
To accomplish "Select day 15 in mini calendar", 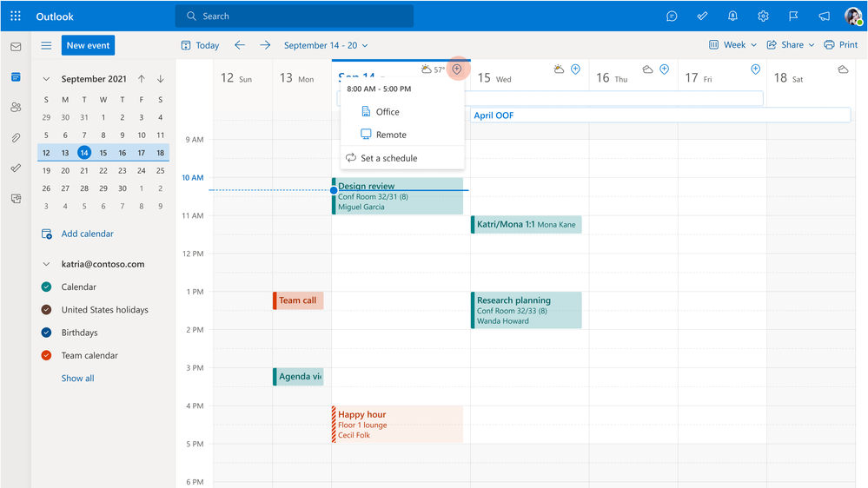I will [x=103, y=153].
